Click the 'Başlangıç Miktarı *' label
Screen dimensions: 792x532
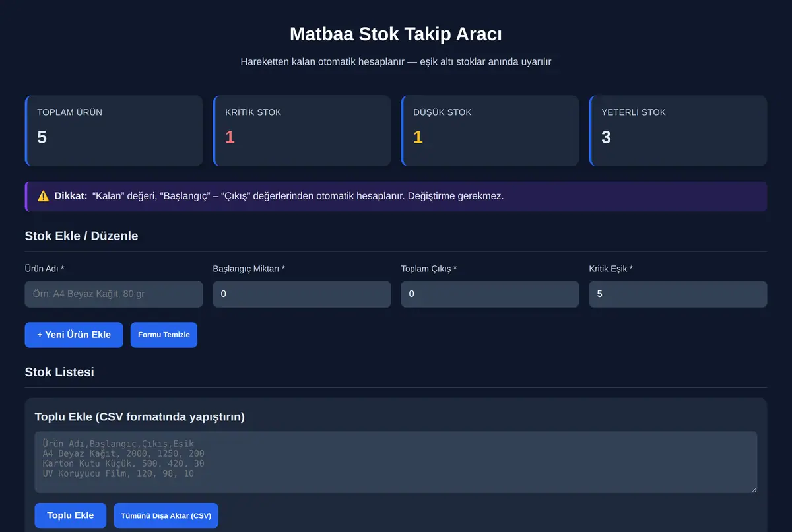[x=249, y=269]
